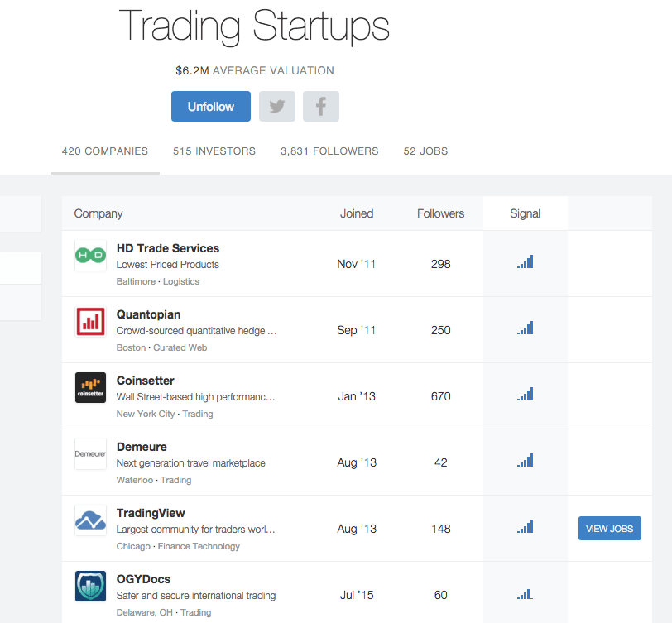The width and height of the screenshot is (672, 623).
Task: View jobs at TradingView
Action: click(609, 529)
